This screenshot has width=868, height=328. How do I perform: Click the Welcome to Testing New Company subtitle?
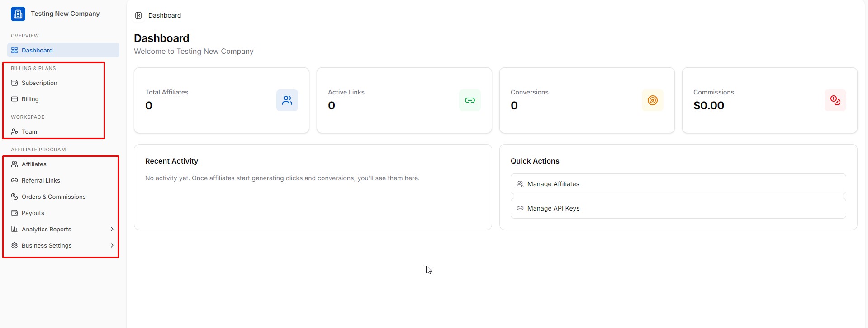point(194,52)
